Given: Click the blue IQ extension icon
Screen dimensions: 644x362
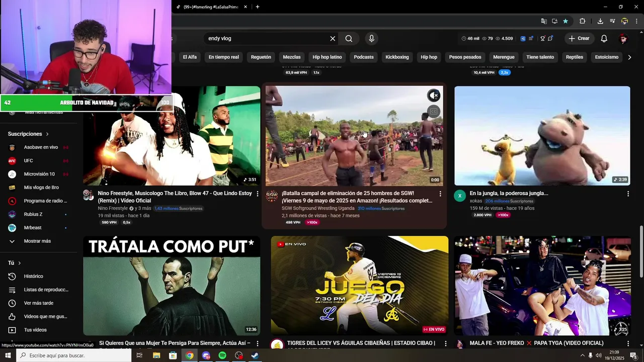Looking at the screenshot, I should pos(523,39).
